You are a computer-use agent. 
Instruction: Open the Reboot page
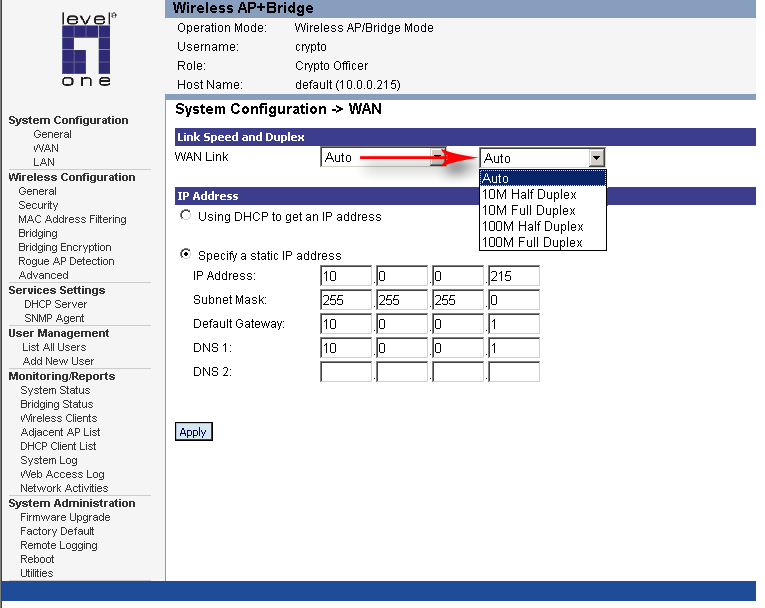(37, 559)
